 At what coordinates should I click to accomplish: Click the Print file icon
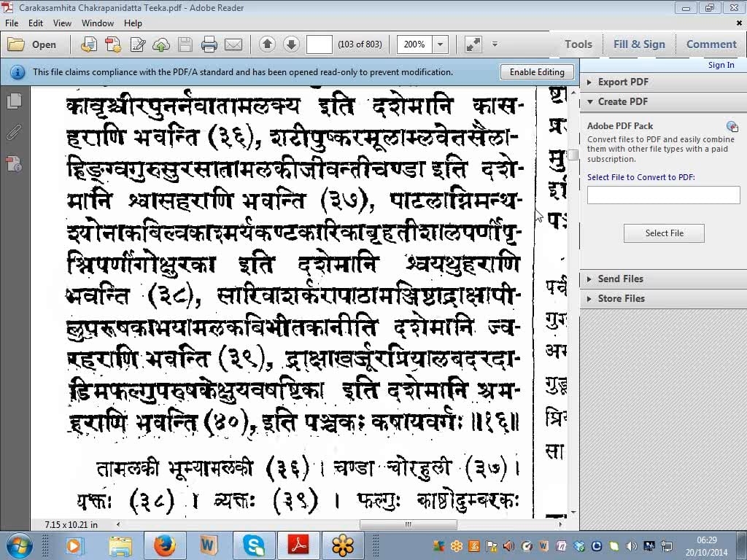pos(209,44)
